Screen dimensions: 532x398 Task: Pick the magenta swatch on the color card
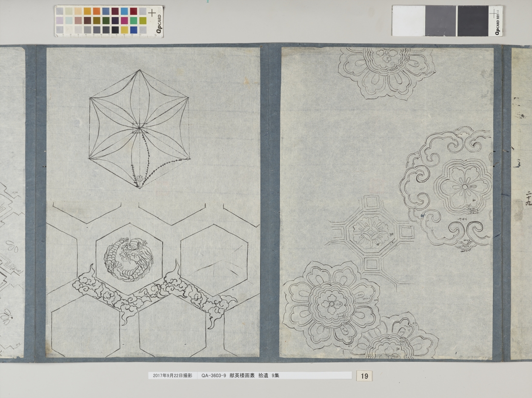(x=124, y=20)
